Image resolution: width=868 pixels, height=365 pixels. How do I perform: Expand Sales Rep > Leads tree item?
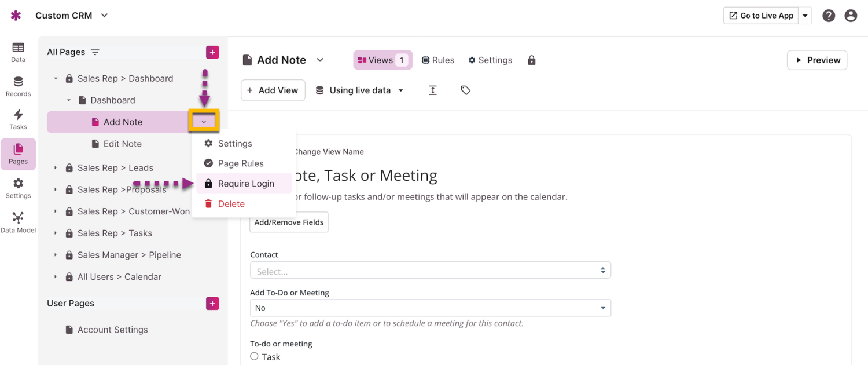[x=56, y=168]
